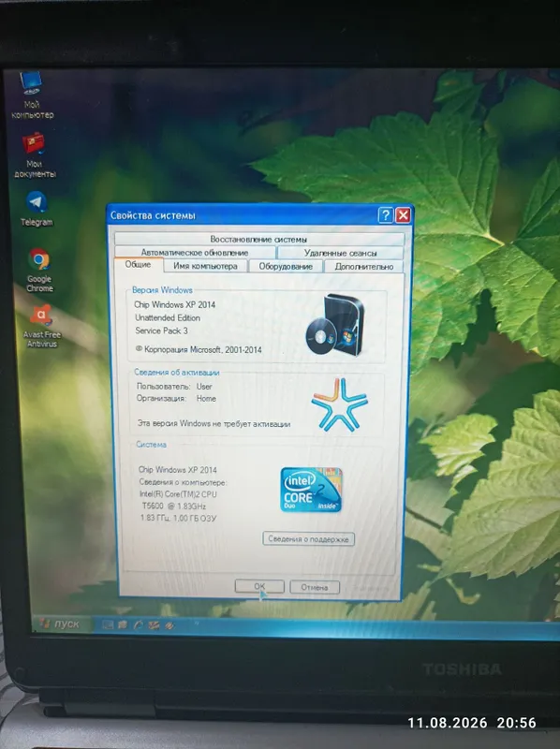Screen dimensions: 560x749
Task: Switch to Дополнительно tab
Action: [364, 267]
